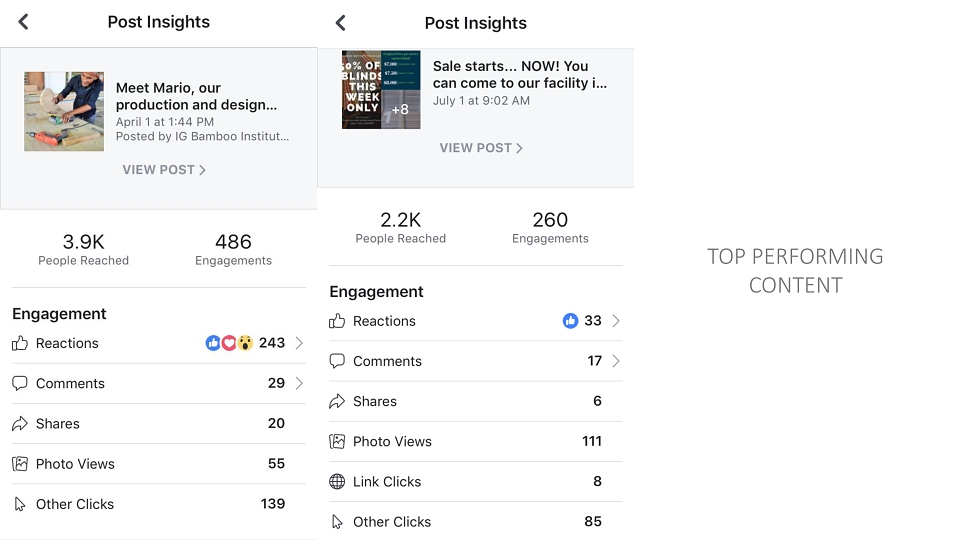Open Mario woodworking post thumbnail
Image resolution: width=960 pixels, height=540 pixels.
(x=64, y=111)
